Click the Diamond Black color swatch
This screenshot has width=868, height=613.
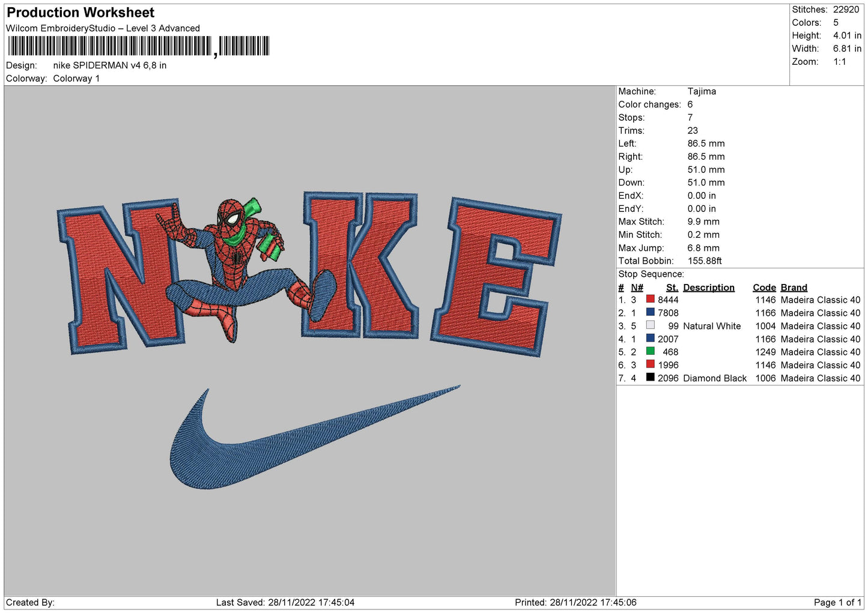[x=650, y=378]
